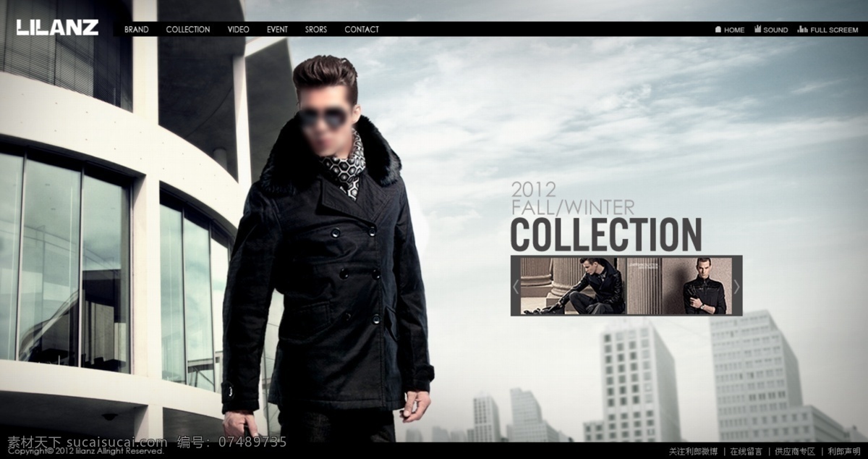Click the FULL SCREEM text link
Viewport: 868px width, 459px height.
[x=834, y=30]
